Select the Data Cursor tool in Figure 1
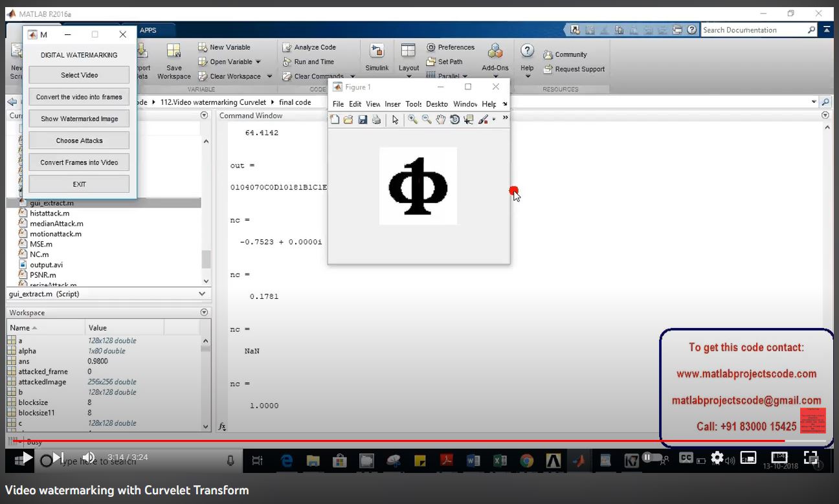 pos(469,120)
